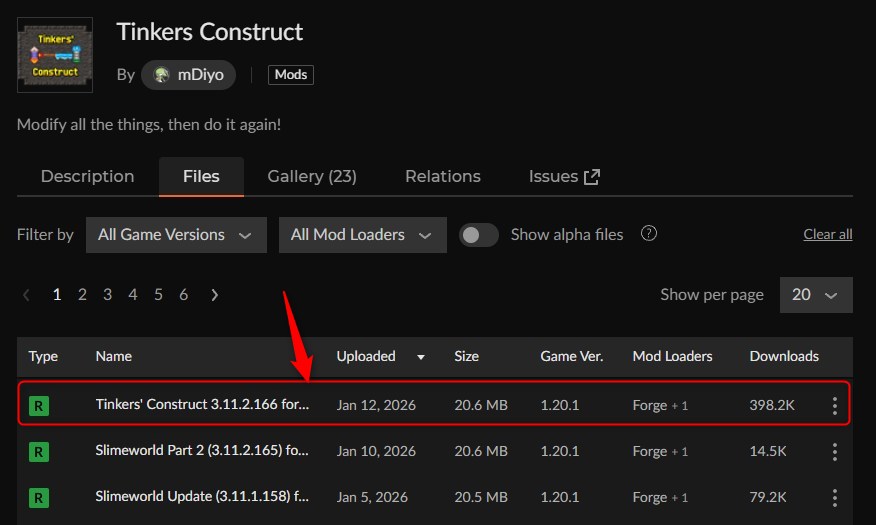Click the Clear all link
Screen dimensions: 876x525
(827, 235)
